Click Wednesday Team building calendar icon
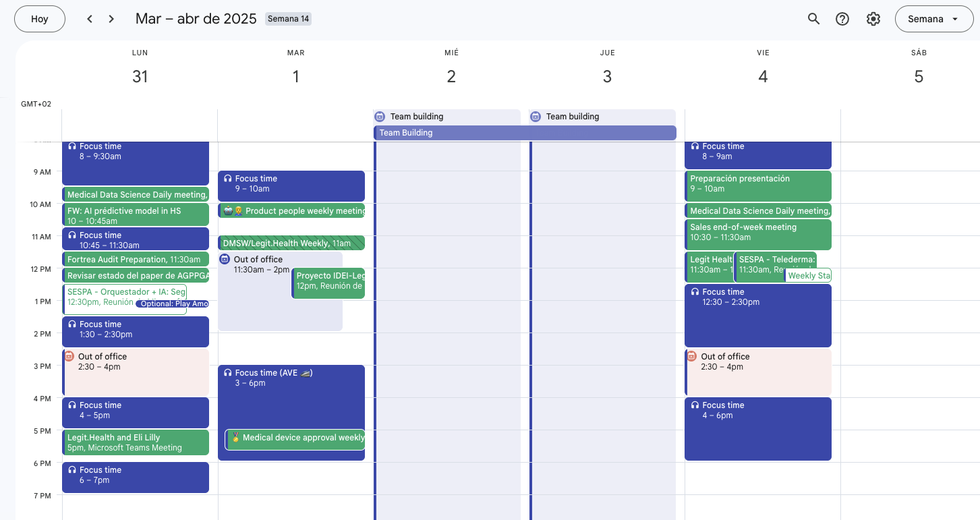 (380, 117)
